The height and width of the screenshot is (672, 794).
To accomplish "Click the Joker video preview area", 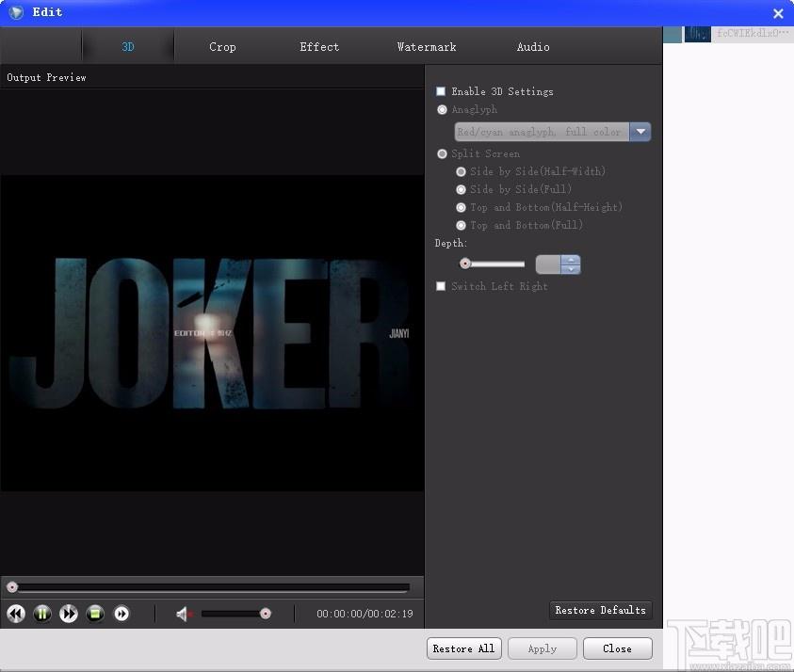I will (x=212, y=332).
